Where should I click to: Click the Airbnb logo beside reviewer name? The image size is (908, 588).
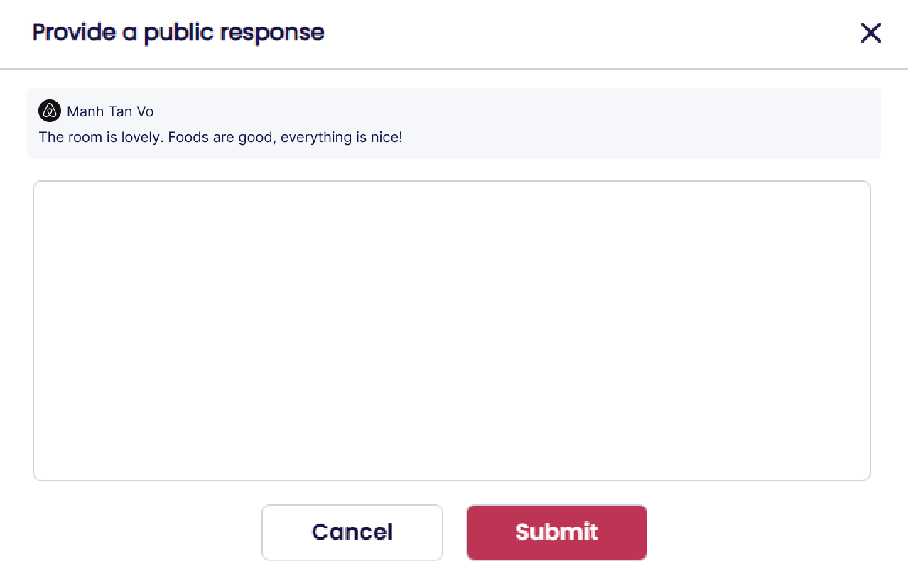pyautogui.click(x=50, y=111)
